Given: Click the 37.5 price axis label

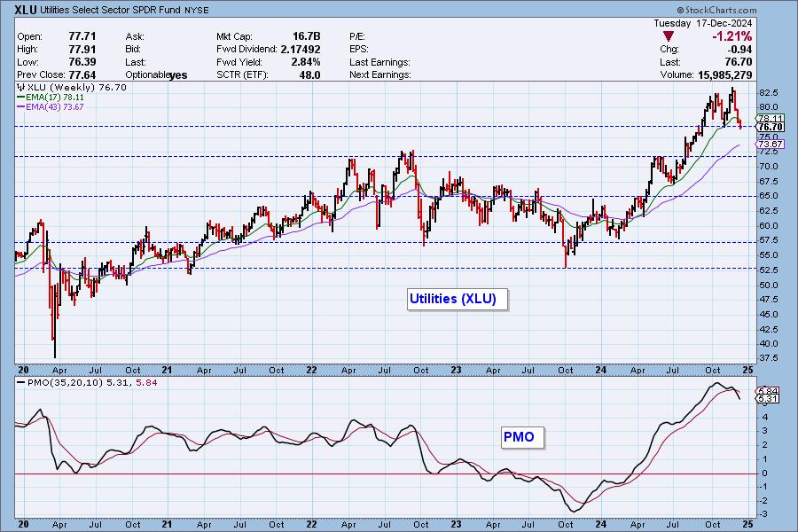Looking at the screenshot, I should [x=769, y=358].
